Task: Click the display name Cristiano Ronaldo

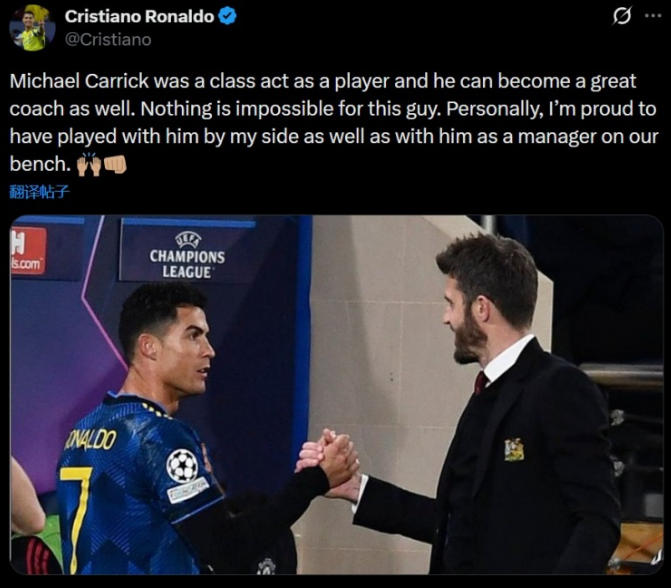Action: click(139, 16)
